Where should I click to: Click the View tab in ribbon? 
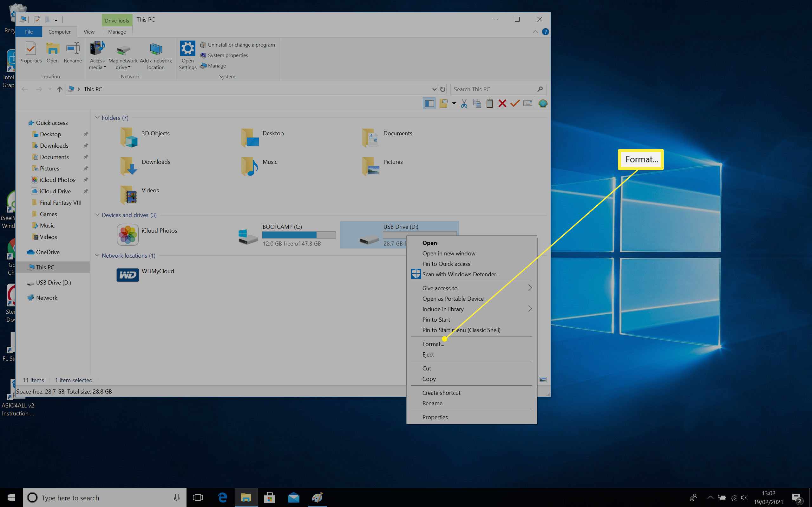[x=89, y=32]
